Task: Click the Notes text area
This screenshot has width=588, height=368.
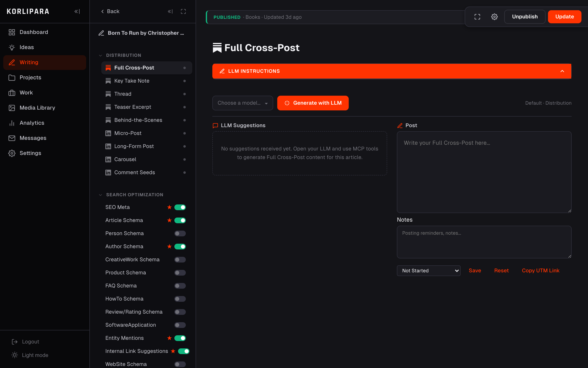Action: click(484, 242)
